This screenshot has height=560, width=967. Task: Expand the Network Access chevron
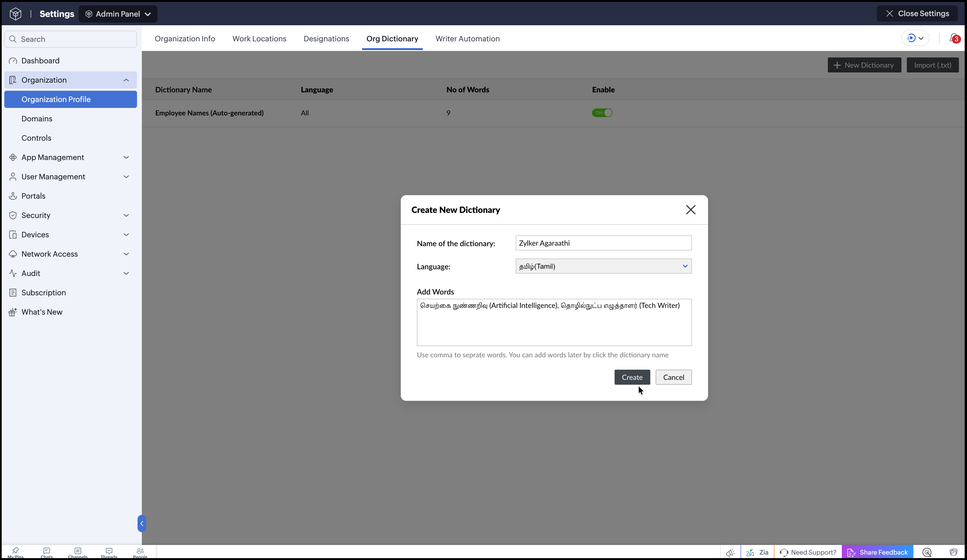tap(126, 254)
